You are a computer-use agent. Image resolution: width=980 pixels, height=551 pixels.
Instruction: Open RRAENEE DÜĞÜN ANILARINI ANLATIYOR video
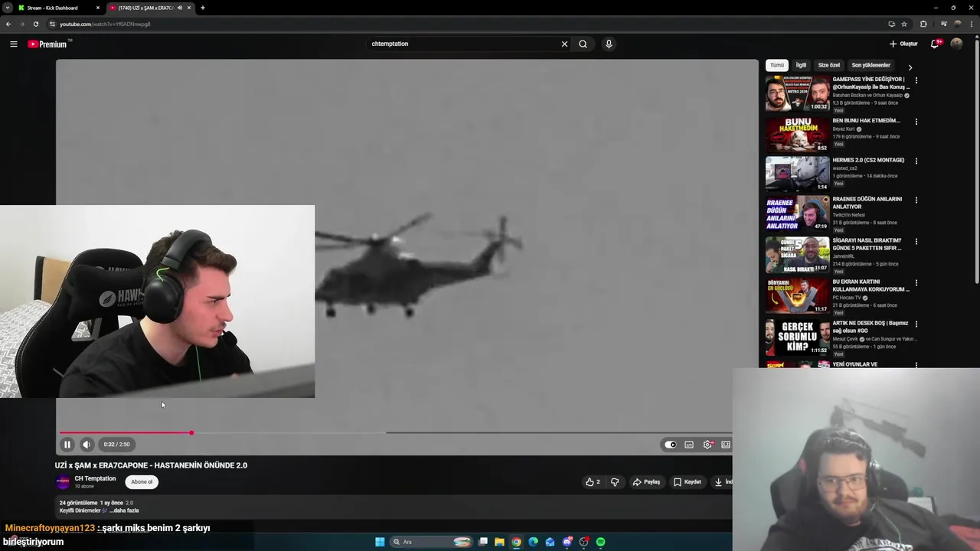(x=797, y=214)
